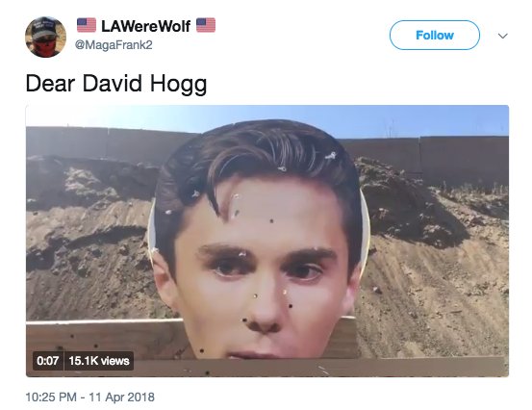Open the LAWereWolf profile avatar
This screenshot has height=410, width=532.
[45, 37]
